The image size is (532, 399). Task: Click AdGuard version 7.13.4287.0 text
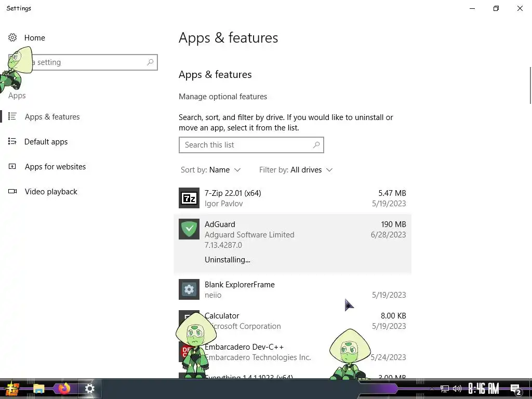pos(223,245)
